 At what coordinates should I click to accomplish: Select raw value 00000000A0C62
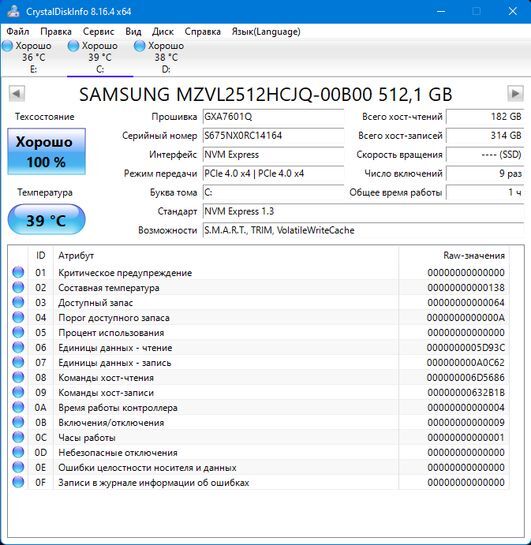point(466,363)
